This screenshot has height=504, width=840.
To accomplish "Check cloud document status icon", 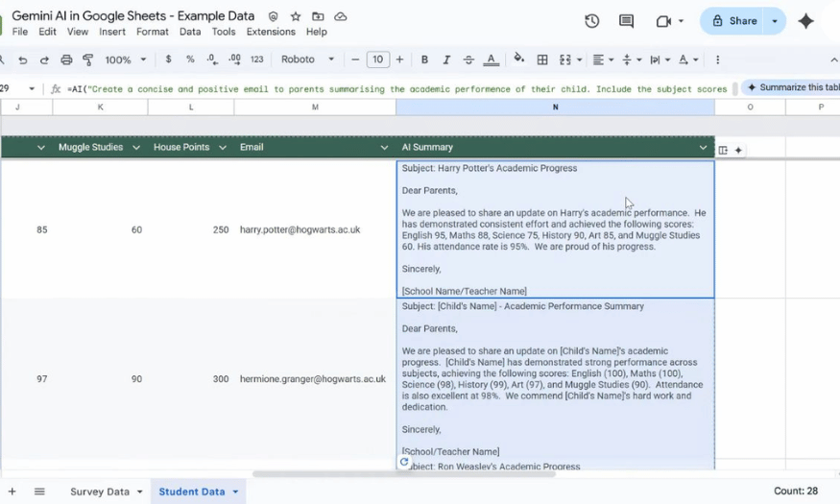I will coord(340,16).
